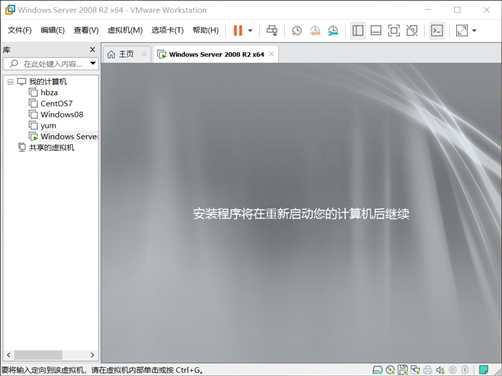Click inside the VM display with setup message

tap(301, 213)
